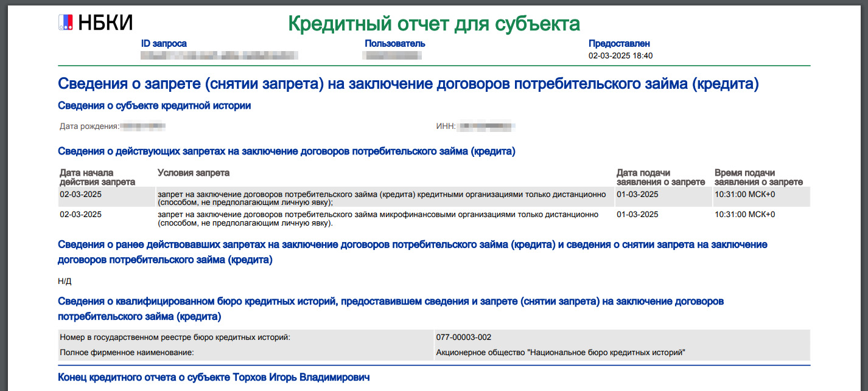Click the "Н/Д" value under previous bans
This screenshot has width=868, height=391.
click(x=65, y=281)
